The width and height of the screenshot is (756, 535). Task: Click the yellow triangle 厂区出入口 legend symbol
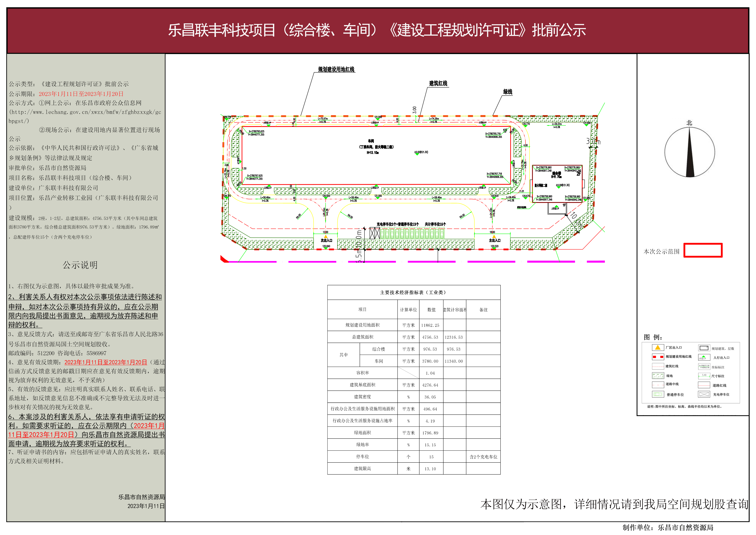(658, 347)
